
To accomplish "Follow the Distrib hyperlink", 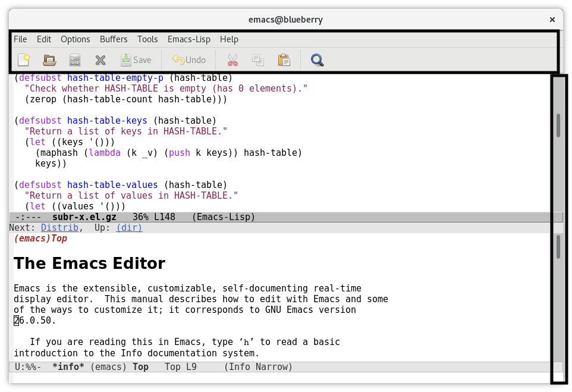I will 59,227.
